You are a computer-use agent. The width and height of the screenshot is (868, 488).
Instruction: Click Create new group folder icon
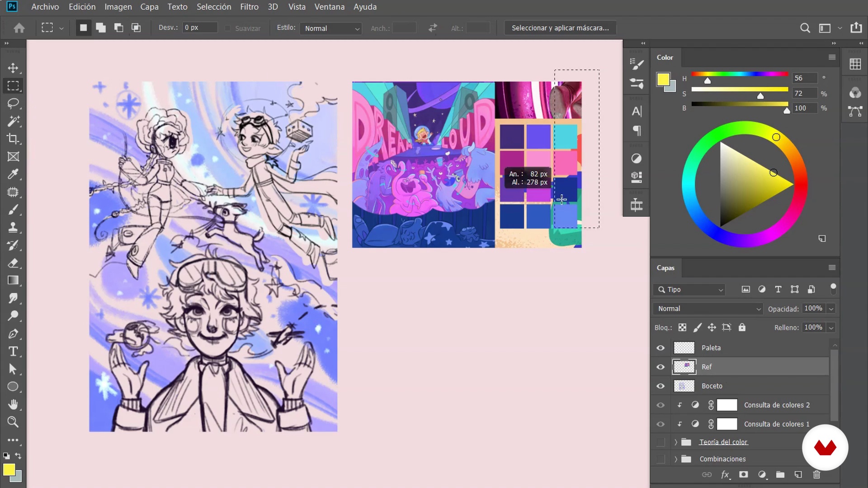(780, 474)
